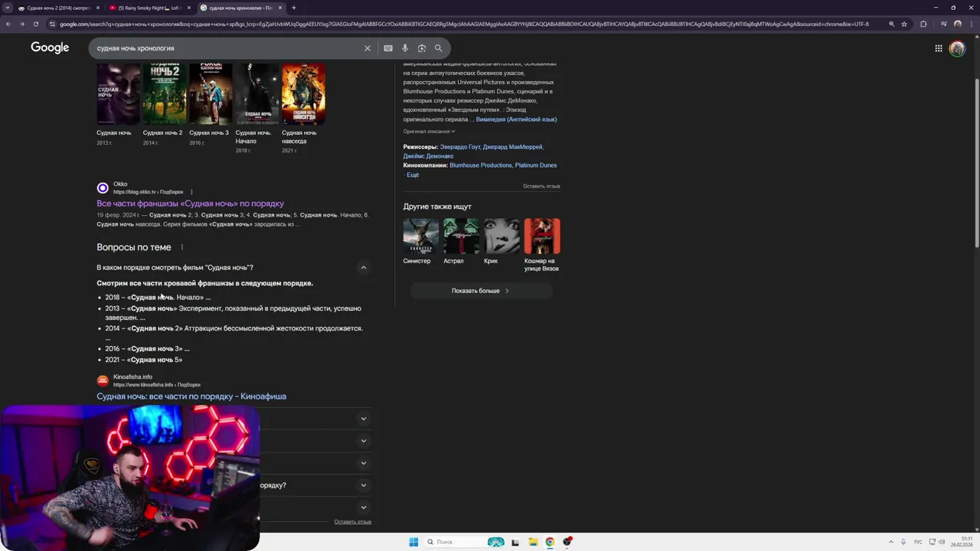980x551 pixels.
Task: Open the Chrome three-dot menu
Action: [x=971, y=24]
